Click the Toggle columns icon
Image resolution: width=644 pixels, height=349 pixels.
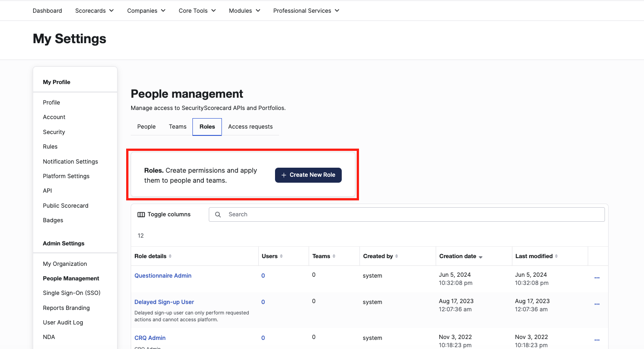(x=141, y=214)
